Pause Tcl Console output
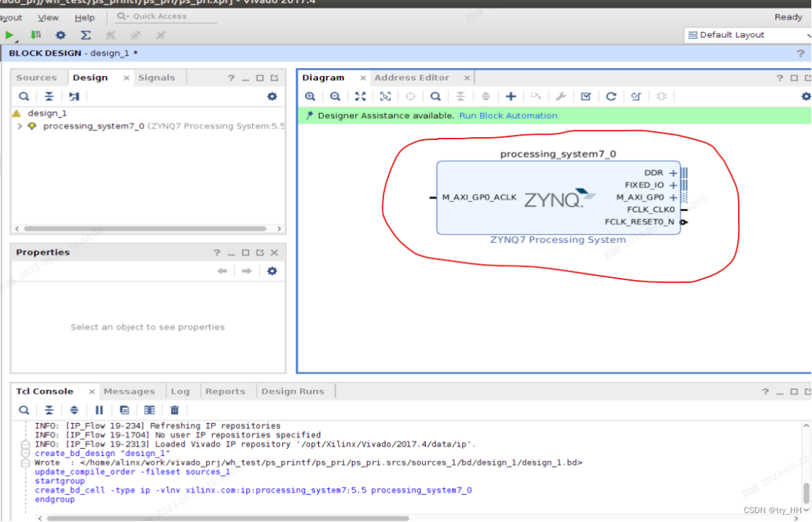The width and height of the screenshot is (812, 522). pyautogui.click(x=99, y=410)
